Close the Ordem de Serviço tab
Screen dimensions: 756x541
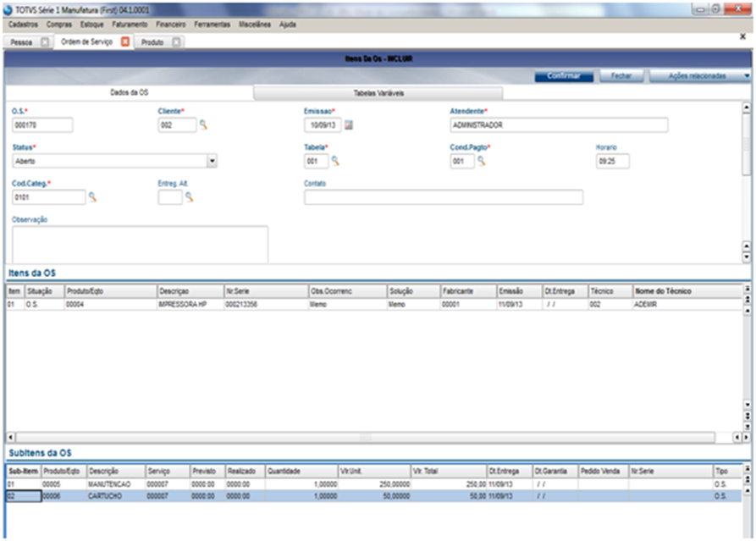coord(125,41)
